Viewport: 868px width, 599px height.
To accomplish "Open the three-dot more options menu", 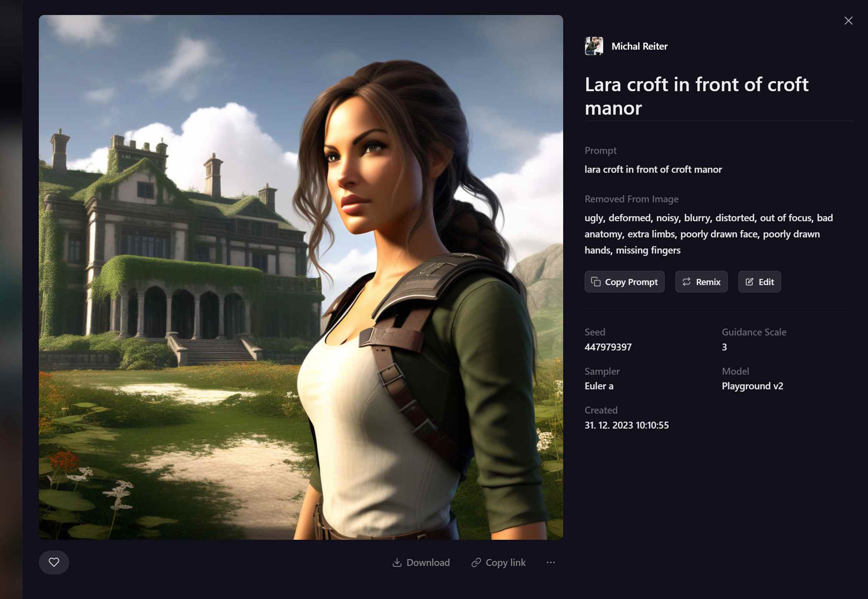I will pyautogui.click(x=550, y=562).
